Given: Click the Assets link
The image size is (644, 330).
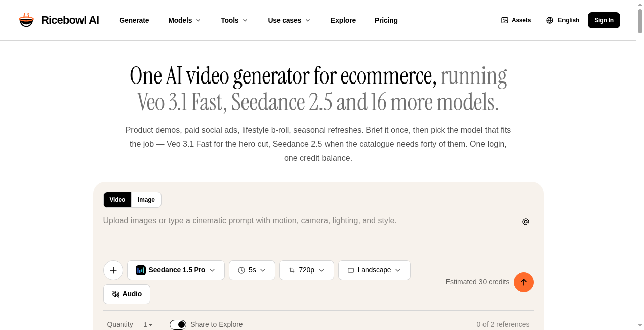Looking at the screenshot, I should (516, 20).
